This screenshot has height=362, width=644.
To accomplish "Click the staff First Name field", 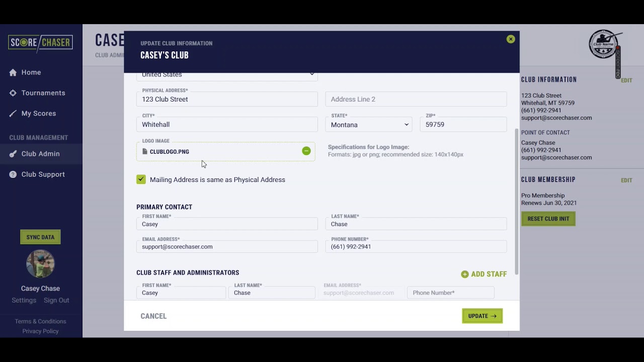I will click(x=181, y=293).
